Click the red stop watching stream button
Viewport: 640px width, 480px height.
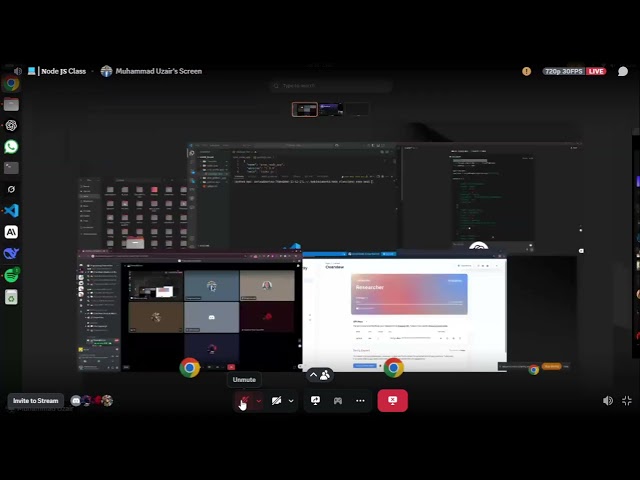point(393,400)
